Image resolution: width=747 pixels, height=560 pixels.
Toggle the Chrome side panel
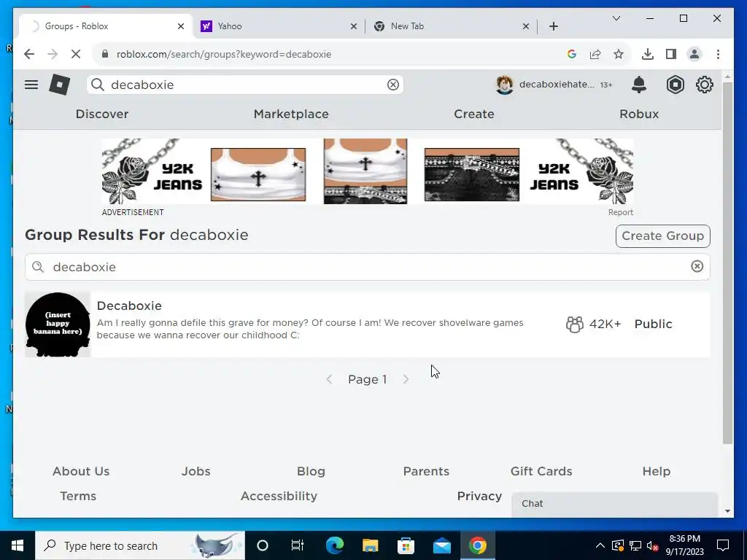(x=671, y=54)
